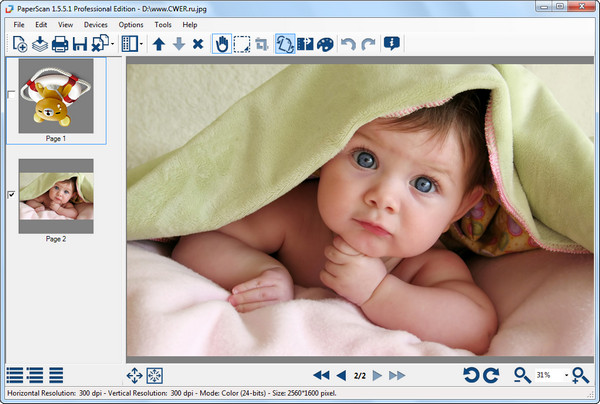Image resolution: width=600 pixels, height=404 pixels.
Task: Expand the thumbnail layout dropdown arrow
Action: coord(142,44)
